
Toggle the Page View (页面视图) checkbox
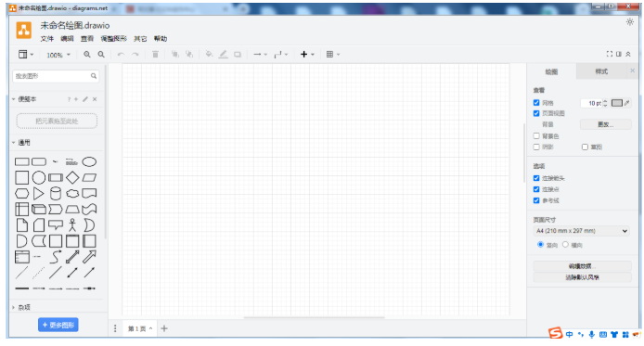coord(536,113)
